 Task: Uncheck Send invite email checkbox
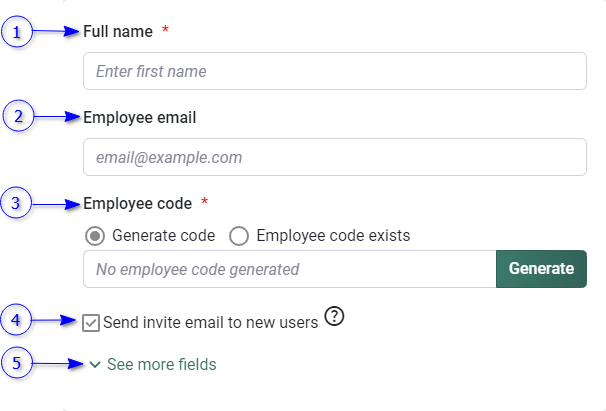point(91,322)
